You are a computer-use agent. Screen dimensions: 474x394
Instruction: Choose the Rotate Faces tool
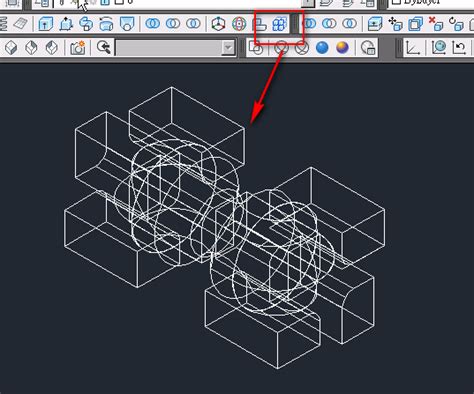[456, 24]
